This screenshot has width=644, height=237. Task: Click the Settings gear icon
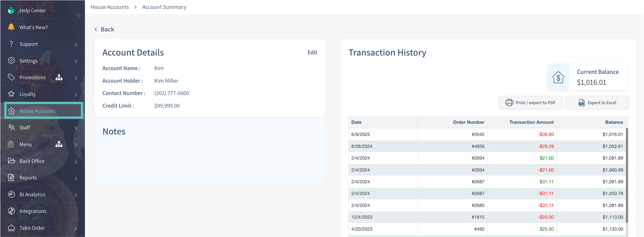click(x=11, y=60)
